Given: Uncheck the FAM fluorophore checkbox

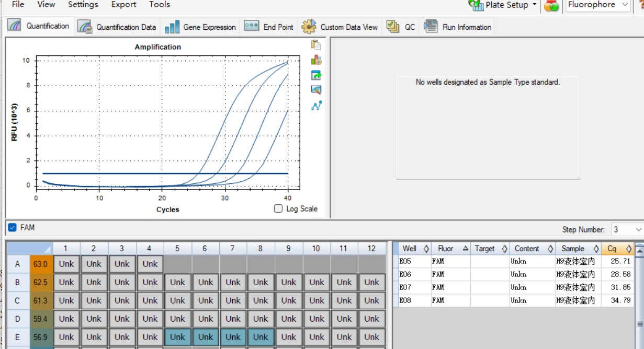Looking at the screenshot, I should 13,227.
